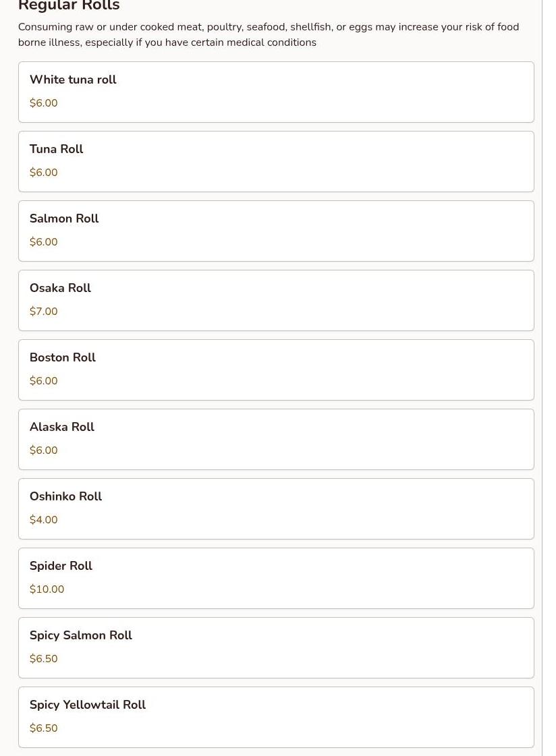Click the $6.50 price of Spicy Salmon Roll

pyautogui.click(x=44, y=659)
